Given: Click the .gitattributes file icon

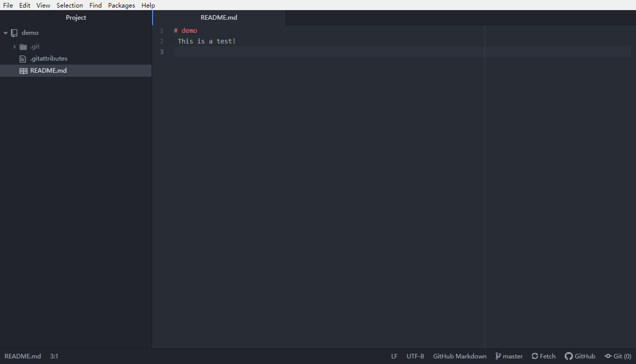Looking at the screenshot, I should pyautogui.click(x=23, y=59).
